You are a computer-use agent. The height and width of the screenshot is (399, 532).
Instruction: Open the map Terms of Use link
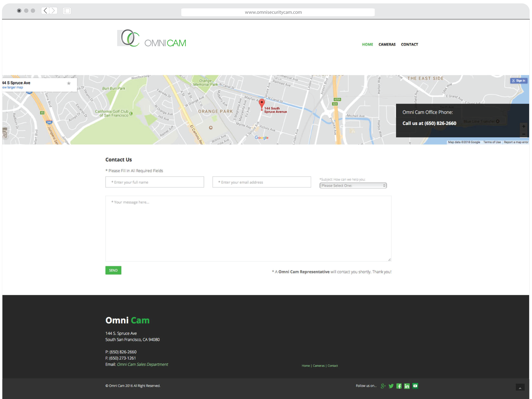[492, 142]
